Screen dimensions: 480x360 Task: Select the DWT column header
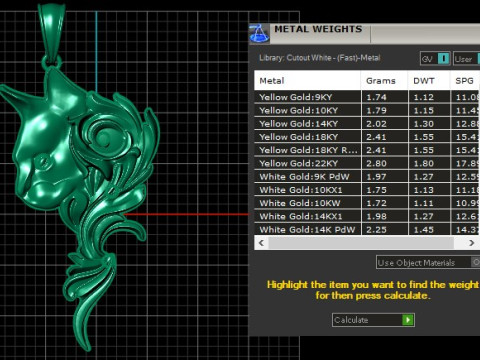coord(429,81)
